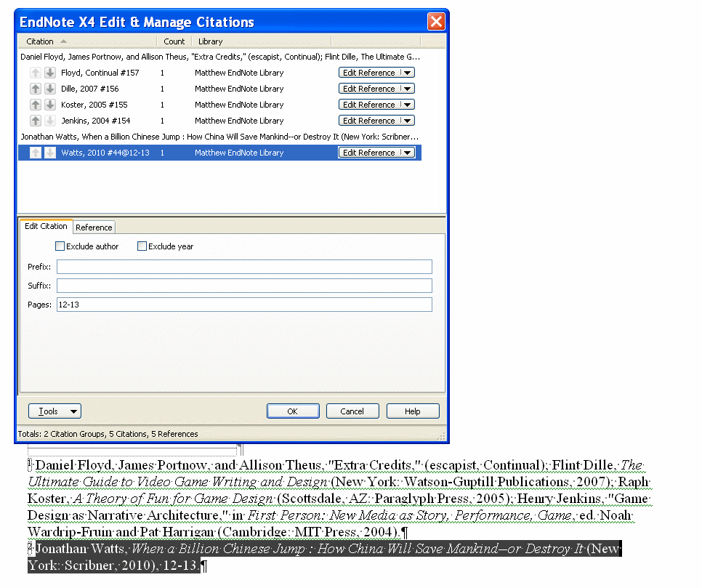Check the Exclude author checkbox

coord(60,246)
